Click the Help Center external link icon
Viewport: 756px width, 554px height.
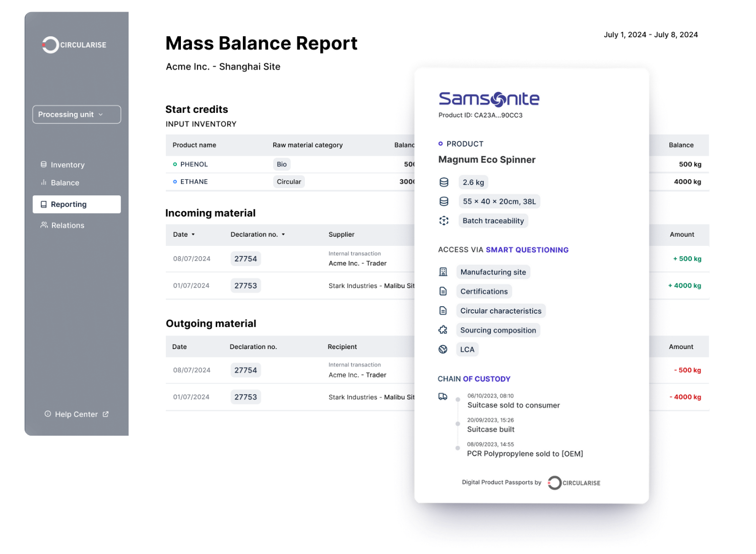point(106,414)
